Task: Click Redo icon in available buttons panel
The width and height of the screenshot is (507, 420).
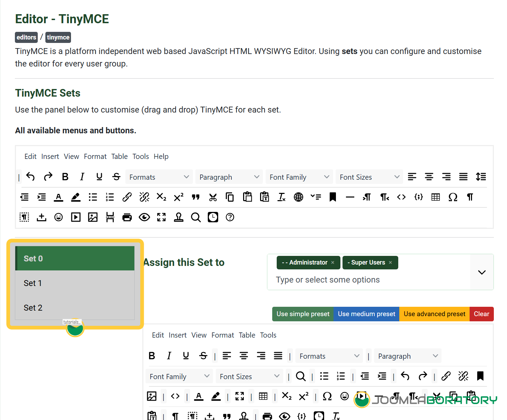Action: coord(48,177)
